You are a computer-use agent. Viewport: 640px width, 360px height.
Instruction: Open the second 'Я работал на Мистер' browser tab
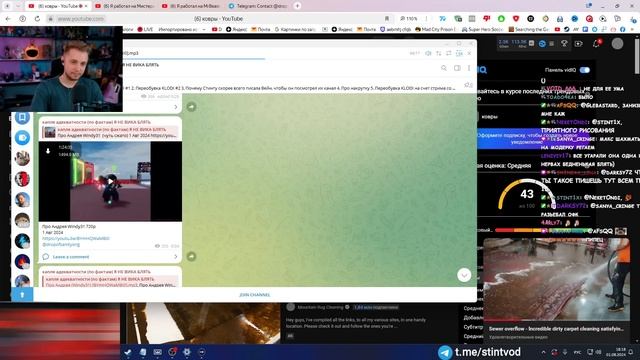coord(125,6)
